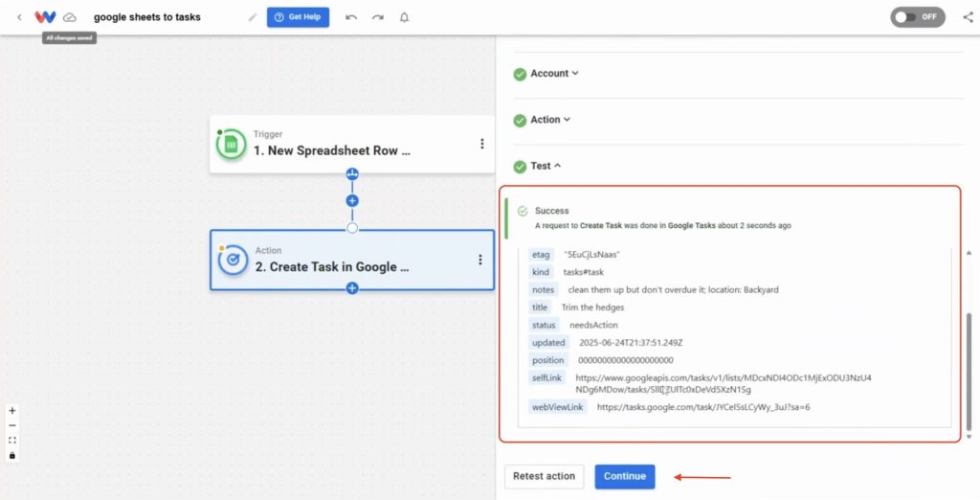The width and height of the screenshot is (980, 500).
Task: Click the webViewLink tasks.google.com URL
Action: coord(703,407)
